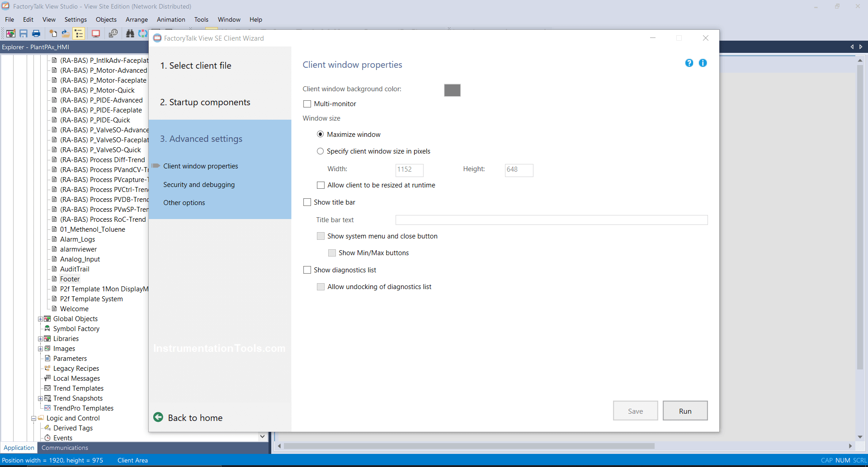Image resolution: width=868 pixels, height=467 pixels.
Task: Check Show Min/Max buttons option
Action: [332, 253]
